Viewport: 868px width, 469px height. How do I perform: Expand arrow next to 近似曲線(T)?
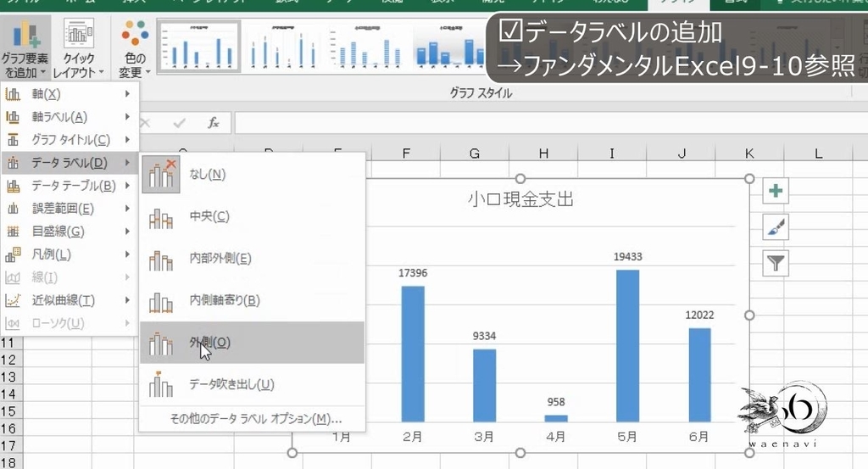(127, 300)
